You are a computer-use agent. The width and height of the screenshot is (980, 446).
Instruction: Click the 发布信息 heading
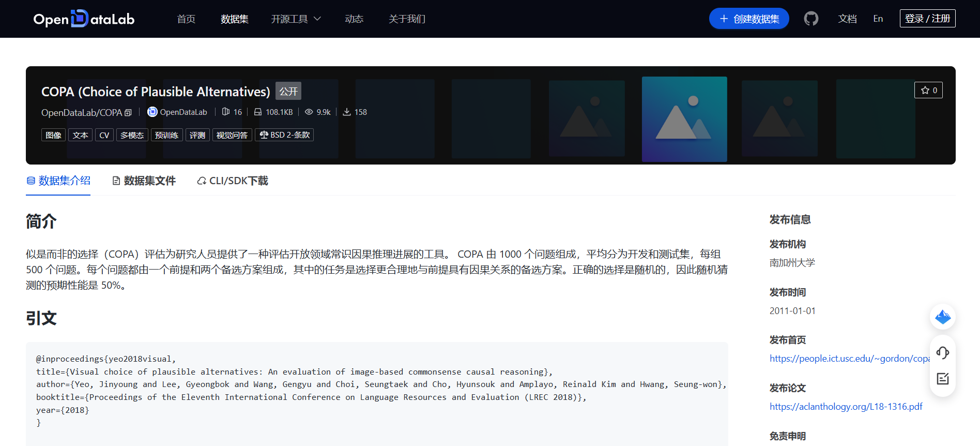click(x=790, y=219)
